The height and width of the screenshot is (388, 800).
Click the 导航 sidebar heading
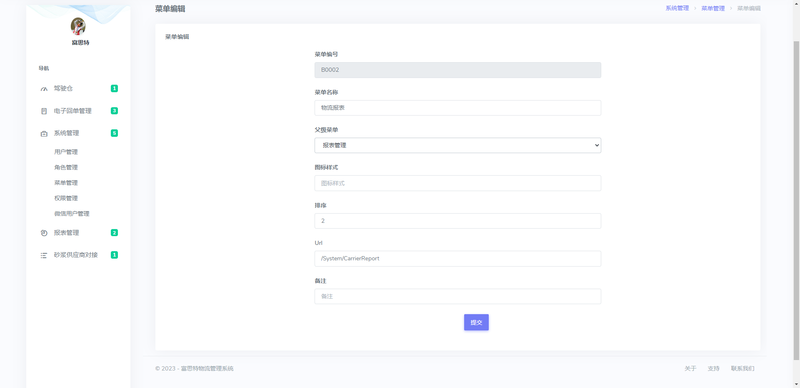coord(44,68)
